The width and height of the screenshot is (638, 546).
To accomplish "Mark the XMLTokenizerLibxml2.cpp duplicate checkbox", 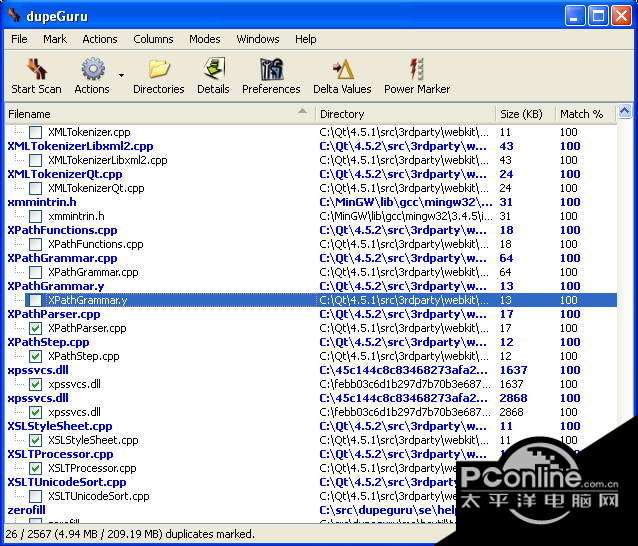I will click(36, 160).
